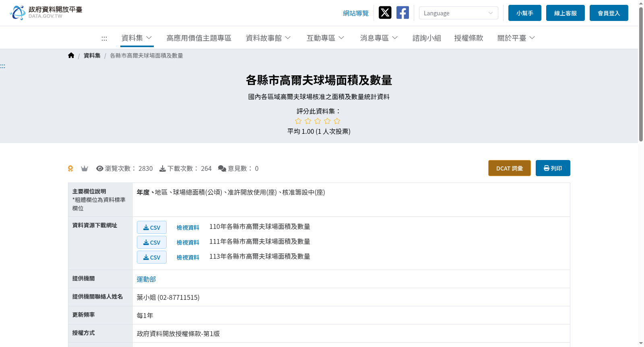The width and height of the screenshot is (644, 347).
Task: Rate dataset with the fourth star
Action: coord(327,121)
